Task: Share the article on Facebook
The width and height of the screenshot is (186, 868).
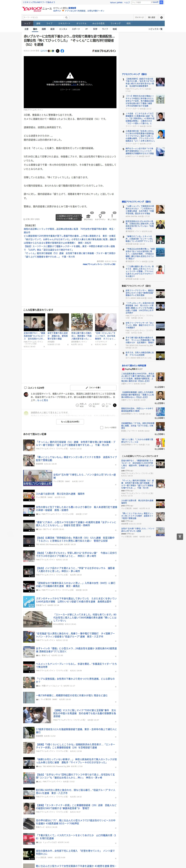Action: click(x=62, y=51)
